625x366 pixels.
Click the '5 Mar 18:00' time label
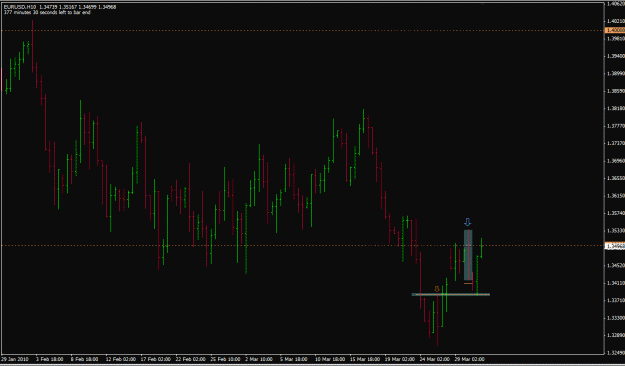(294, 359)
